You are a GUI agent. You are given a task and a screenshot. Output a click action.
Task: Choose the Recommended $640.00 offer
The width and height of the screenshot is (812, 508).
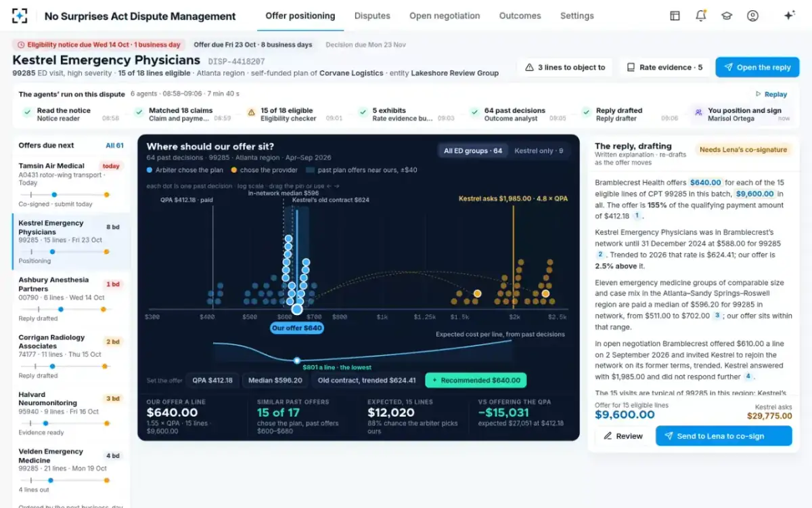tap(476, 380)
